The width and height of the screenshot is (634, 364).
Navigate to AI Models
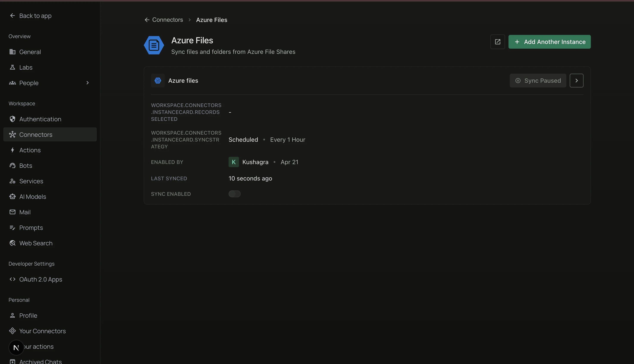(x=50, y=196)
